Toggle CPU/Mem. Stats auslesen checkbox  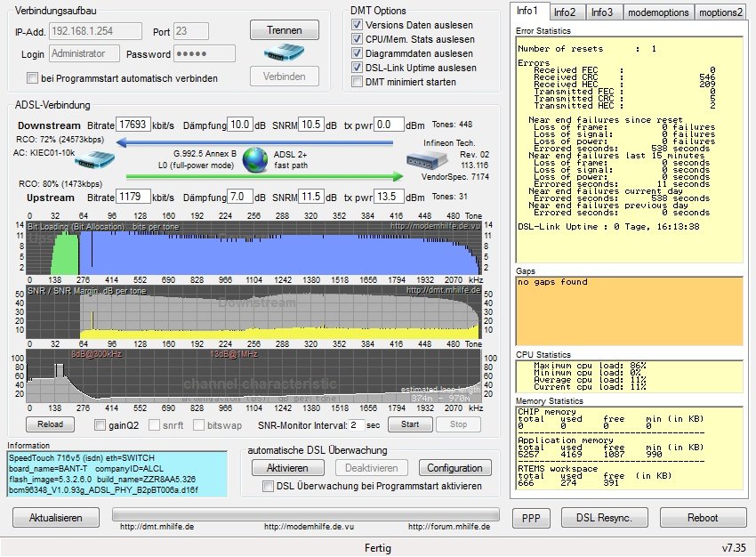click(357, 39)
